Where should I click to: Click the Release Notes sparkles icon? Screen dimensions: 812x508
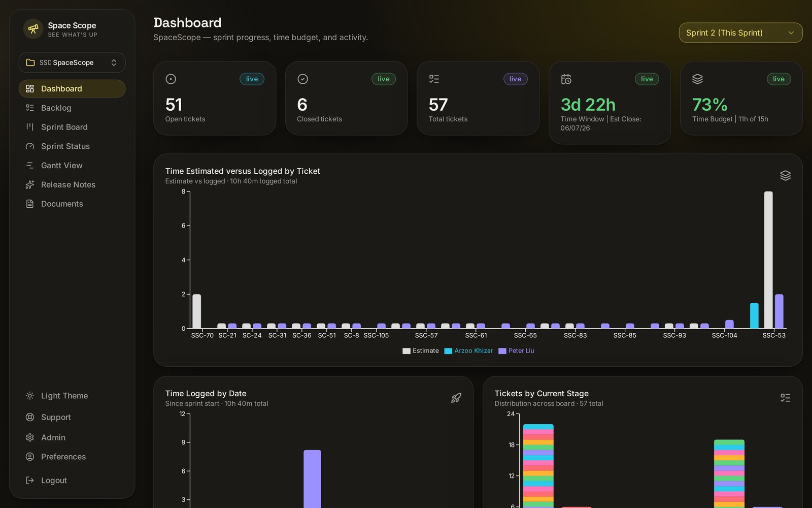(30, 184)
